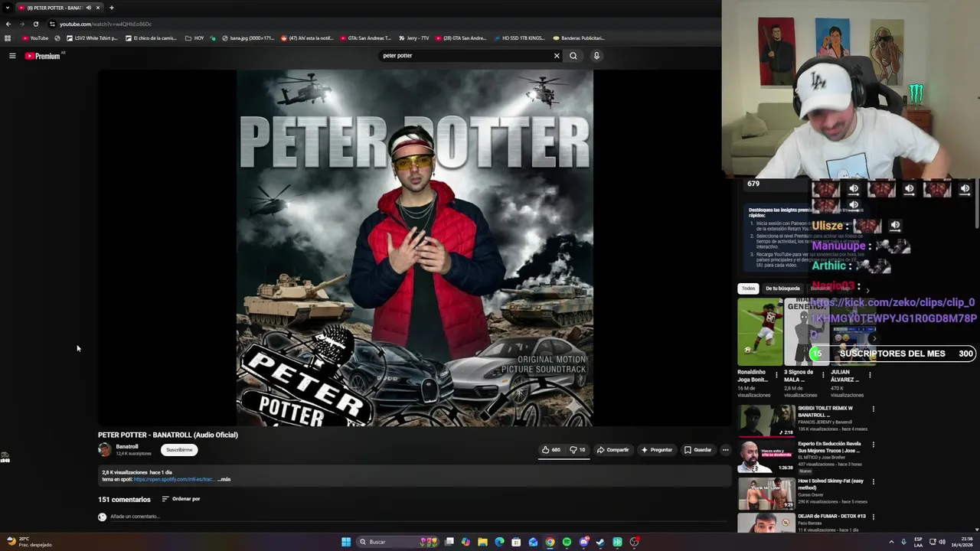Open Spotify from the taskbar
This screenshot has width=980, height=551.
(x=567, y=542)
